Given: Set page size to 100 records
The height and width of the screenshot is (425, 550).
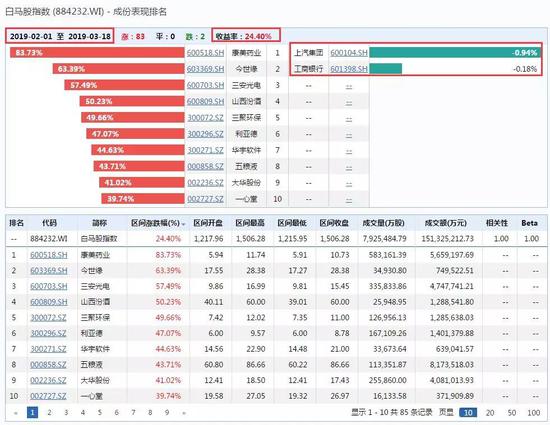Looking at the screenshot, I should pos(534,413).
